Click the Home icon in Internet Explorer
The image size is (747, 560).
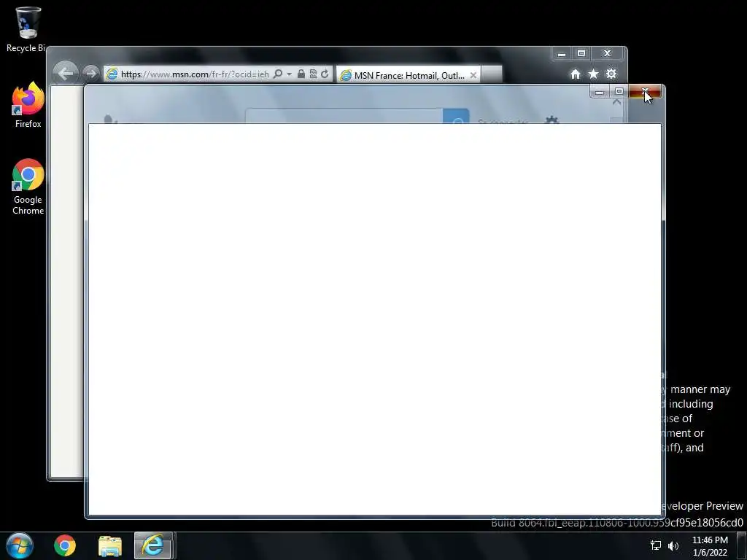(576, 74)
